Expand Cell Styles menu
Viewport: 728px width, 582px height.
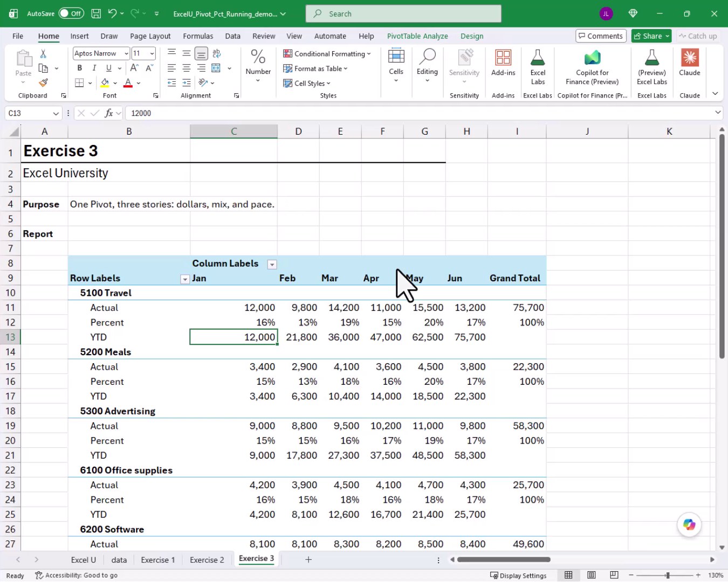click(x=306, y=83)
